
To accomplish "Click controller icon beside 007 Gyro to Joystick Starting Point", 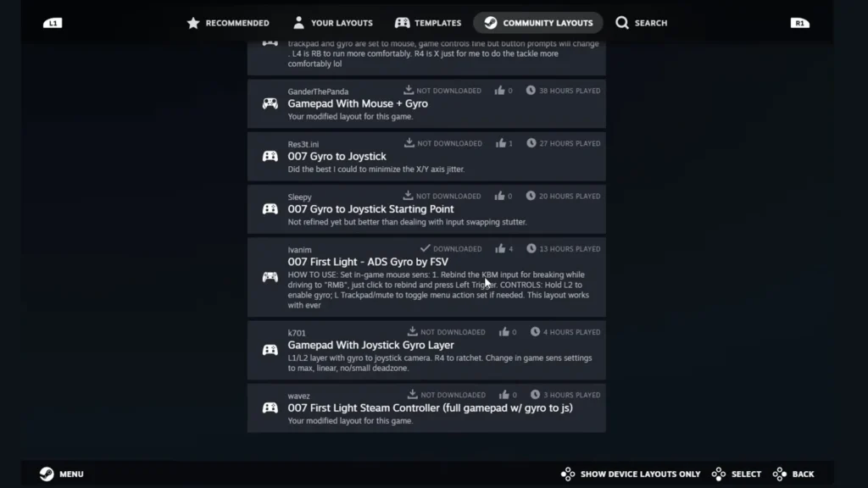I will coord(270,208).
